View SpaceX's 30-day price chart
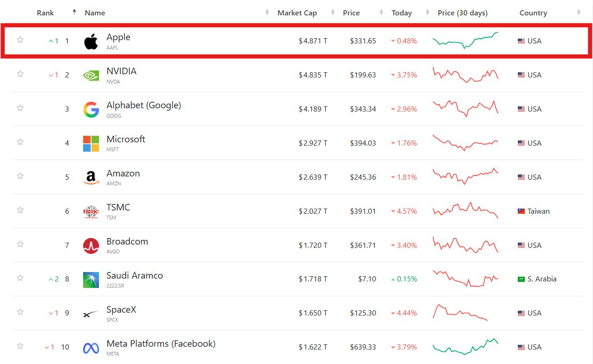593x364 pixels. pos(460,312)
